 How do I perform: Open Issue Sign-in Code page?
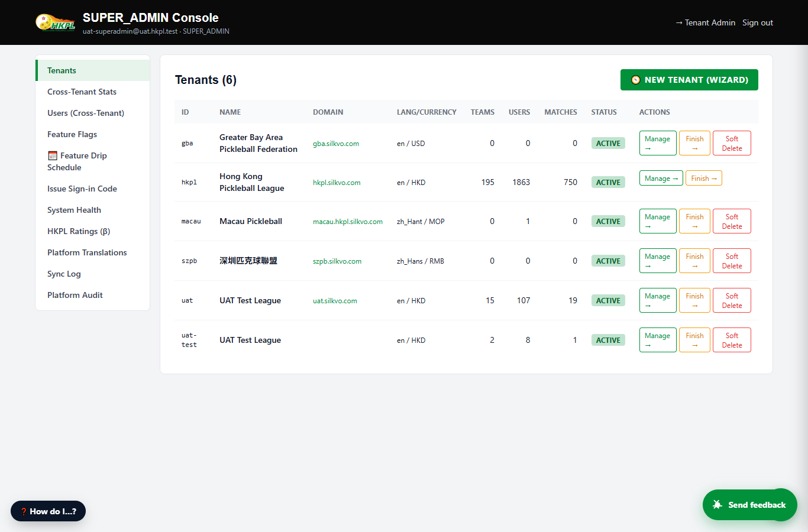point(93,189)
